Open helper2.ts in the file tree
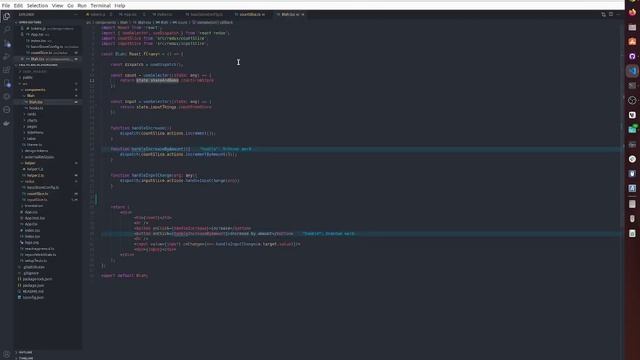 [x=36, y=176]
